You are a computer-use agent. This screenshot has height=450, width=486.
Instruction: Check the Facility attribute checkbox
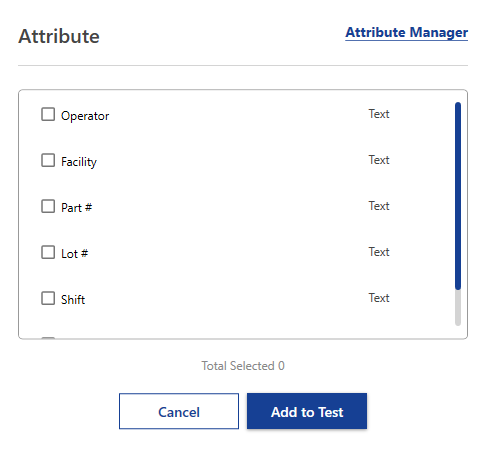(48, 160)
